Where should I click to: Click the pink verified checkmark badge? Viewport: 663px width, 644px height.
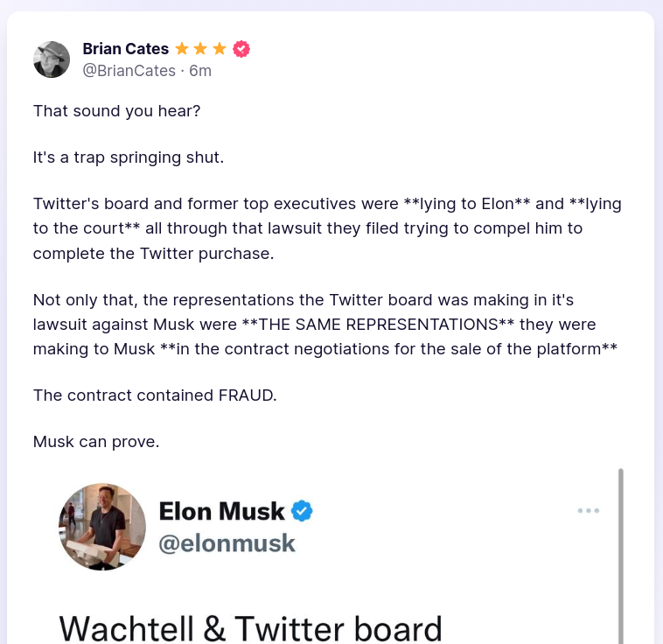pyautogui.click(x=241, y=49)
